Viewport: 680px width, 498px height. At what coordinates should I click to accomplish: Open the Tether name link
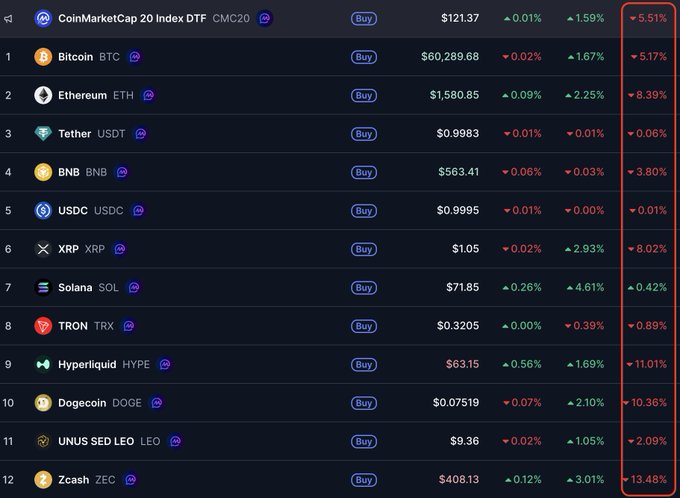coord(75,134)
